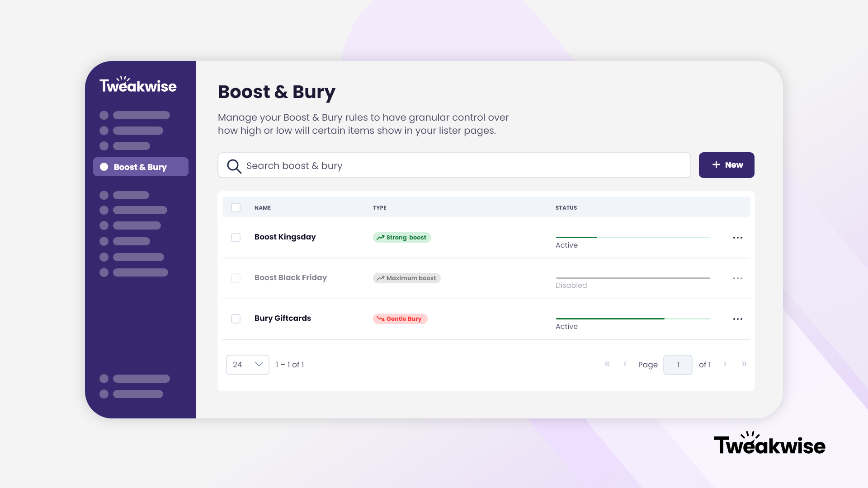Image resolution: width=868 pixels, height=488 pixels.
Task: Click the Bury Giftcards status progress bar
Action: pos(633,319)
